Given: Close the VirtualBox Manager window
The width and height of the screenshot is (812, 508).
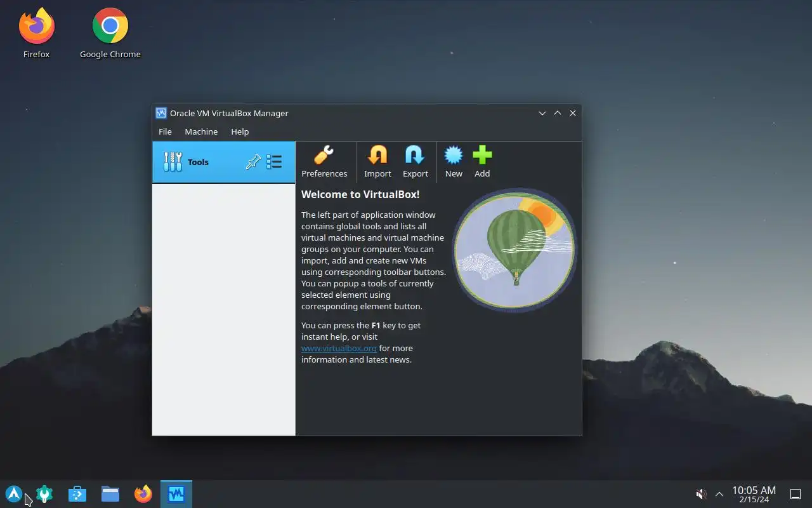Looking at the screenshot, I should pos(573,113).
